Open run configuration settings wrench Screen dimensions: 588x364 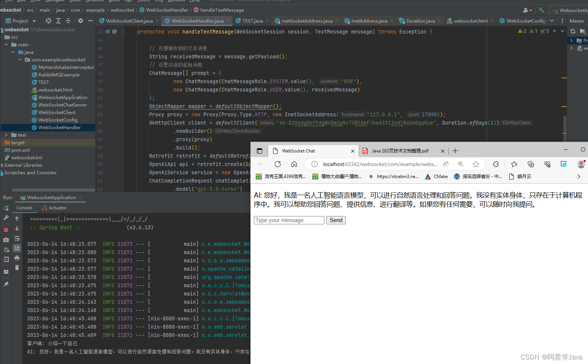tap(6, 218)
